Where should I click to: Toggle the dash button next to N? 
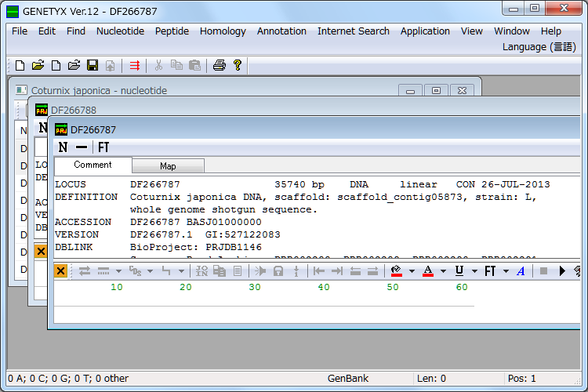point(82,147)
